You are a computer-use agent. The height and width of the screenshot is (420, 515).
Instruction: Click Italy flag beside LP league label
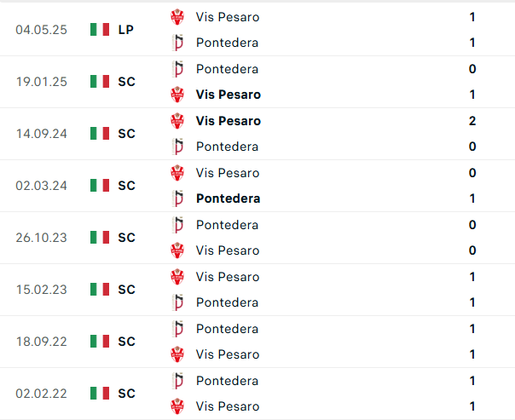click(100, 30)
